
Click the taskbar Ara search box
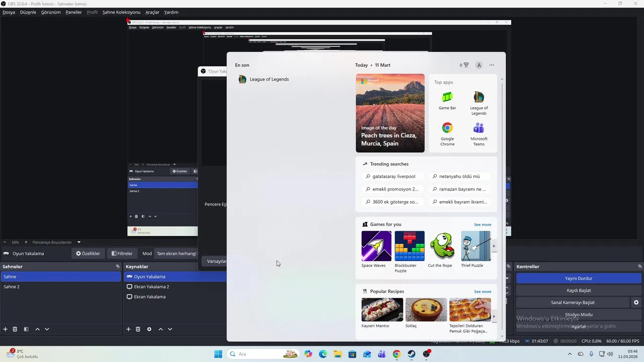[263, 354]
